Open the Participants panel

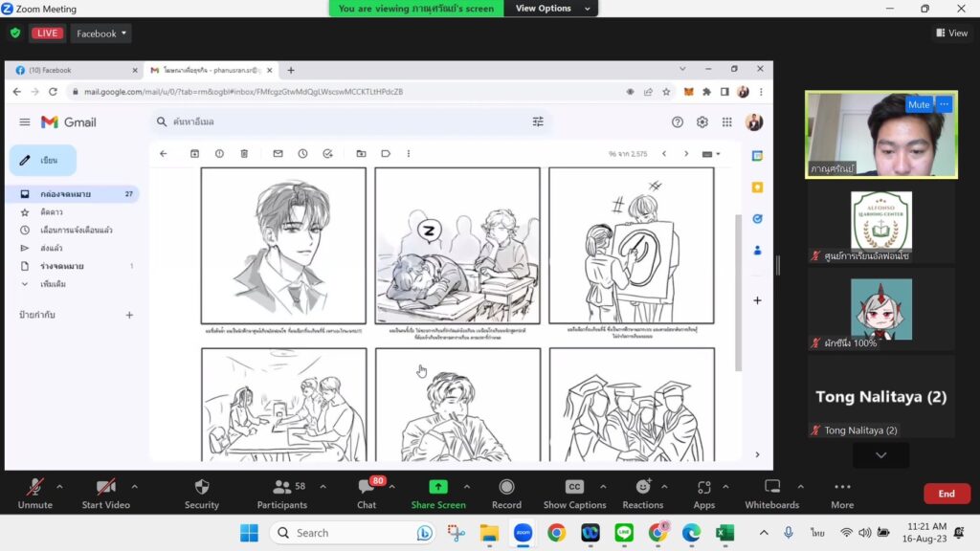282,487
